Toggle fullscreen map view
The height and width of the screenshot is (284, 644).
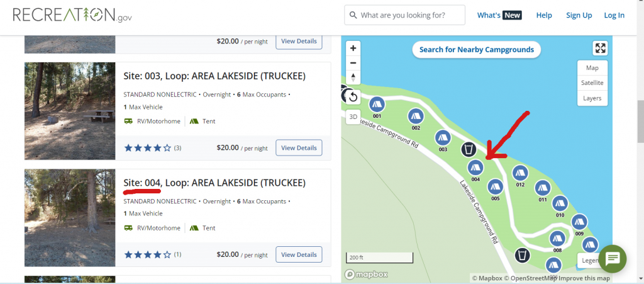click(601, 48)
